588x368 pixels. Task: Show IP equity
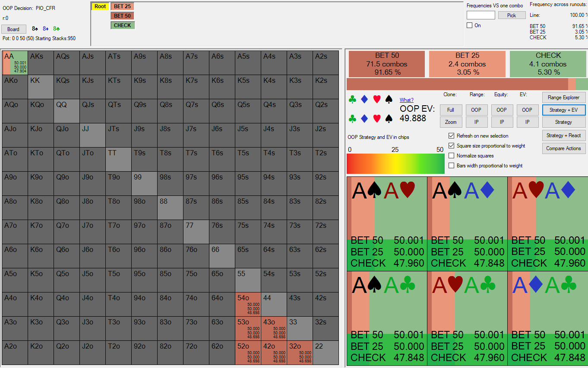pos(502,122)
